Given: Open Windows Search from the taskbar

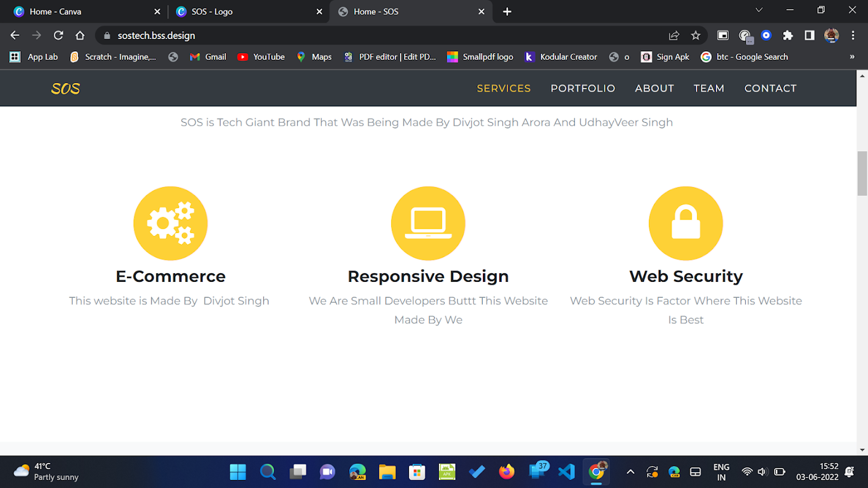Looking at the screenshot, I should pos(268,472).
